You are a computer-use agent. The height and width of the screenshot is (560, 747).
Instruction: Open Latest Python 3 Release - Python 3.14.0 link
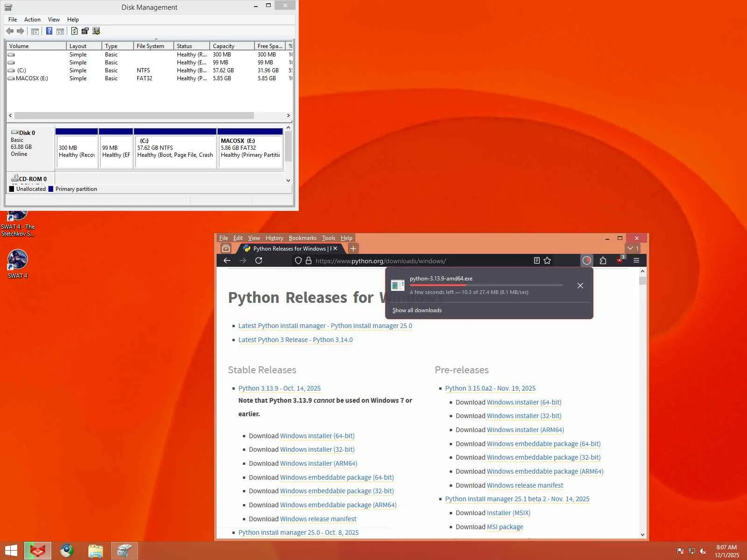pyautogui.click(x=296, y=340)
